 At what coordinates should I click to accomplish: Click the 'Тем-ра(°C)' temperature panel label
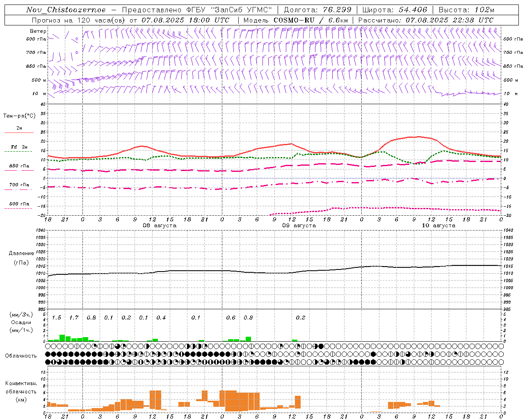click(19, 116)
